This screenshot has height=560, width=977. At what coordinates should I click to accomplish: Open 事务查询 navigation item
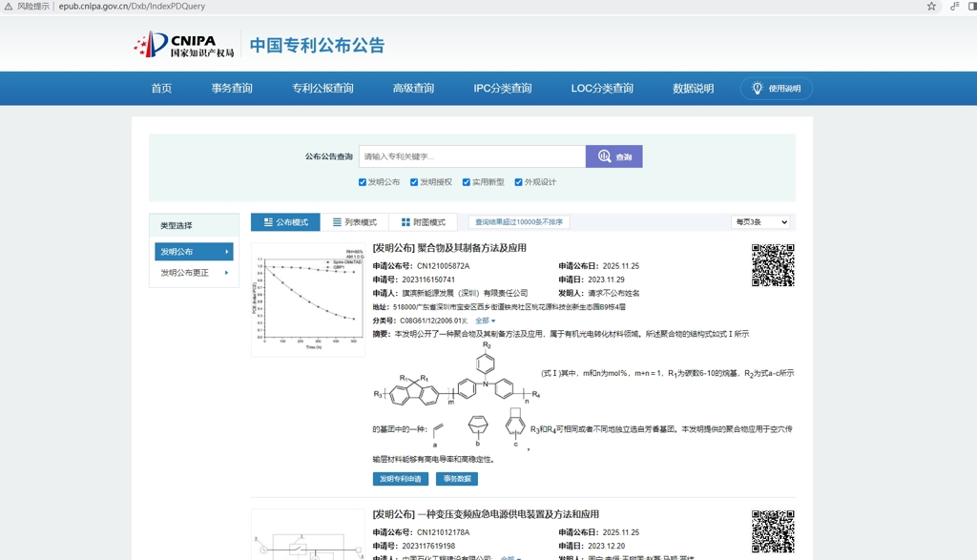(232, 89)
